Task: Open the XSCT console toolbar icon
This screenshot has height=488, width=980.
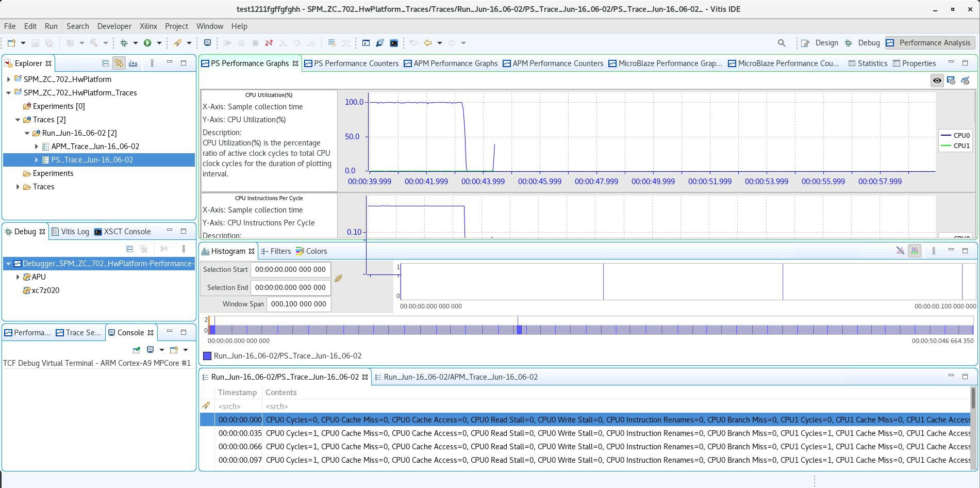Action: click(x=394, y=43)
